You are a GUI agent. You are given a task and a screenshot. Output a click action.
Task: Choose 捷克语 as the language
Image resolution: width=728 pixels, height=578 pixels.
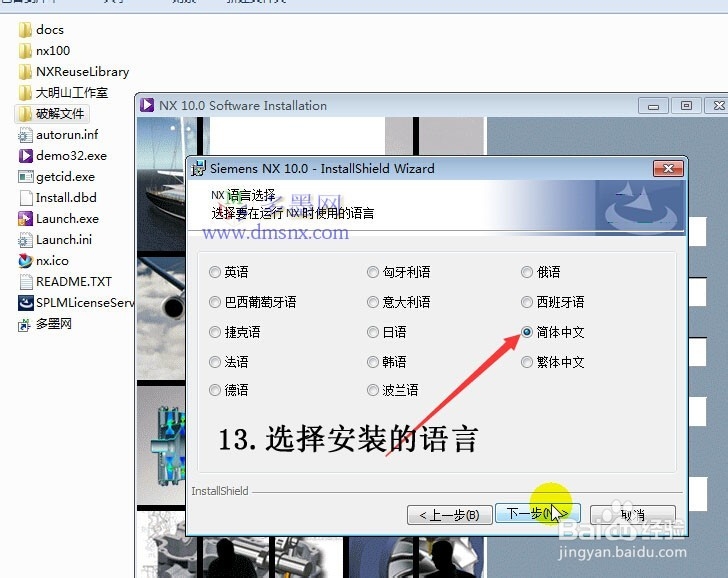(x=214, y=332)
